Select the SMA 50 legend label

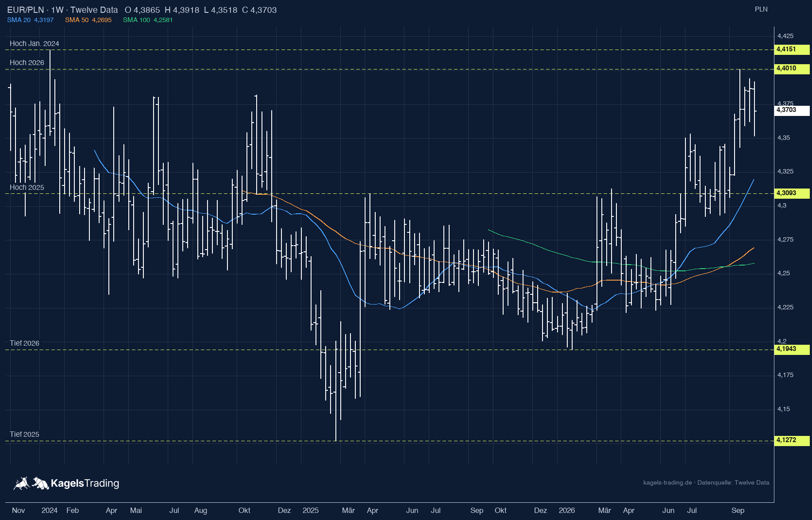77,20
